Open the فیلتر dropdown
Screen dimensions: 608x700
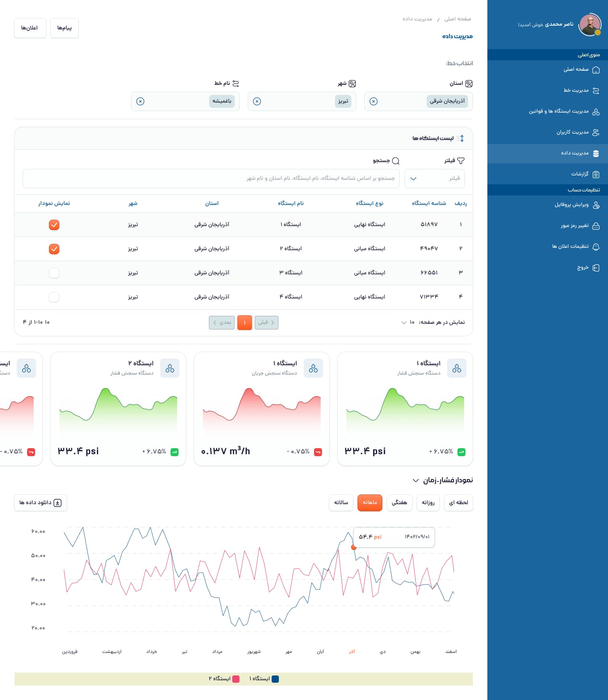[435, 179]
